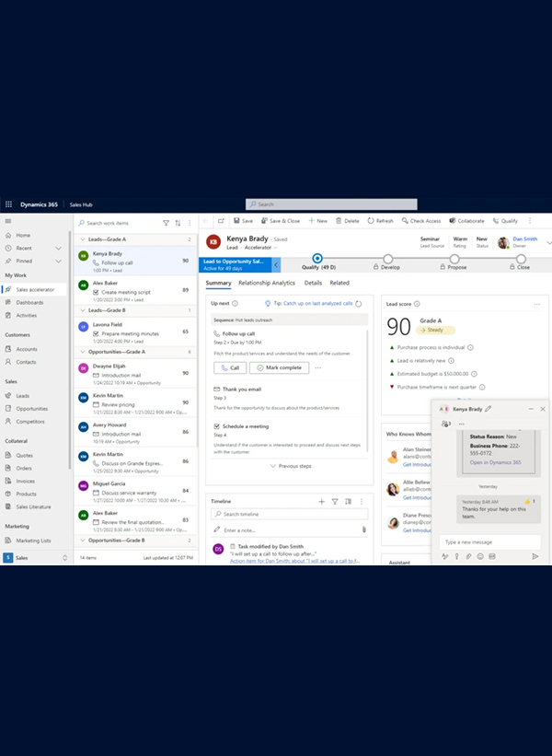
Task: Collapse the Leads—Grade A group
Action: coord(83,239)
